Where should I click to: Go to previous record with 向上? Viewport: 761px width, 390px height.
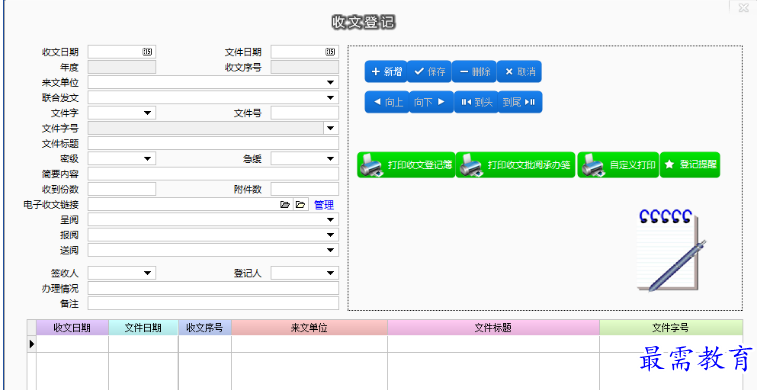387,102
